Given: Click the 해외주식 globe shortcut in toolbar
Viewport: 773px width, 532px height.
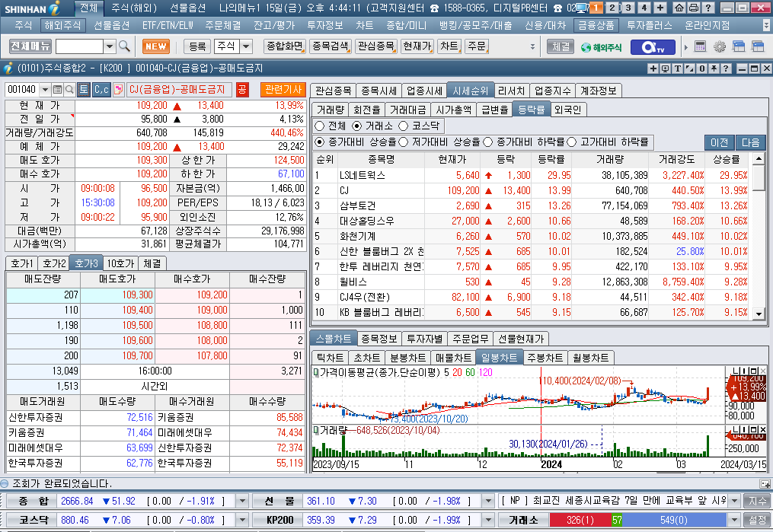Looking at the screenshot, I should [x=601, y=47].
